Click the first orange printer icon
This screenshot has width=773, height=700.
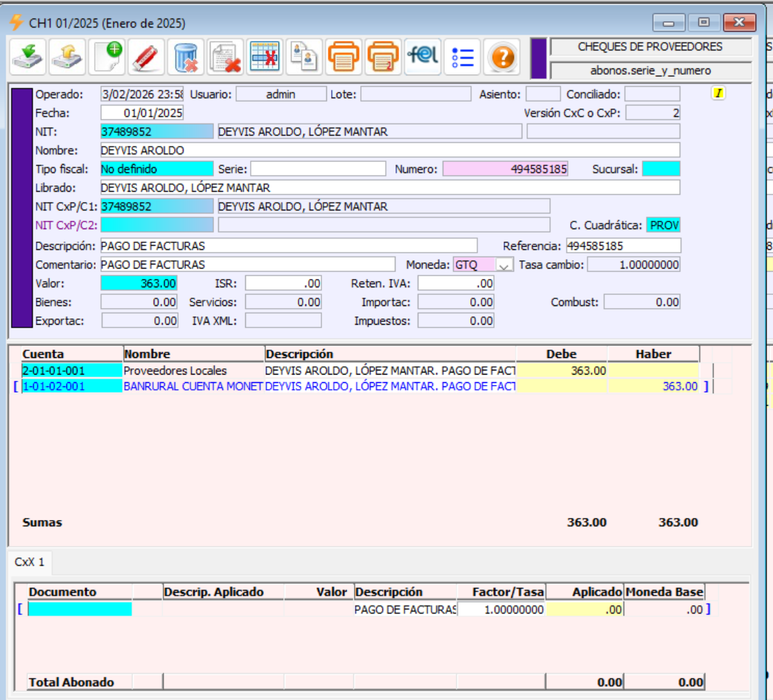344,57
